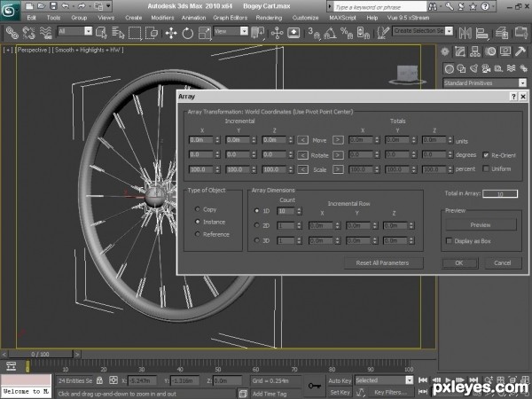Open the MAXScript menu

(x=342, y=18)
